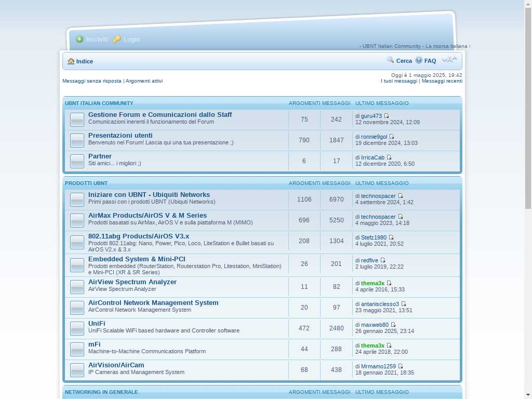Click forum status icon for AirVision/AirCam
The image size is (532, 399).
point(77,370)
